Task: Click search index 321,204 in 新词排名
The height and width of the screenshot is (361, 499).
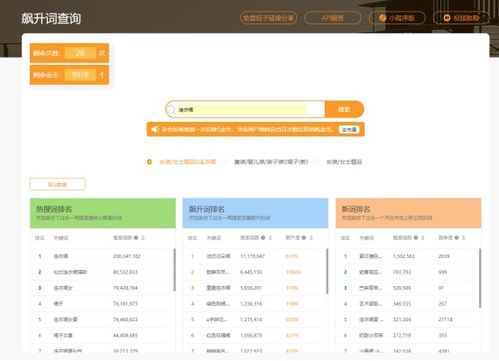Action: point(402,319)
